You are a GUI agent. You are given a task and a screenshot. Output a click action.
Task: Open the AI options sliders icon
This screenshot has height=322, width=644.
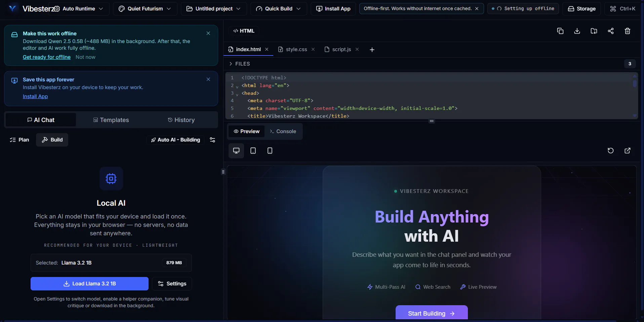pyautogui.click(x=212, y=140)
